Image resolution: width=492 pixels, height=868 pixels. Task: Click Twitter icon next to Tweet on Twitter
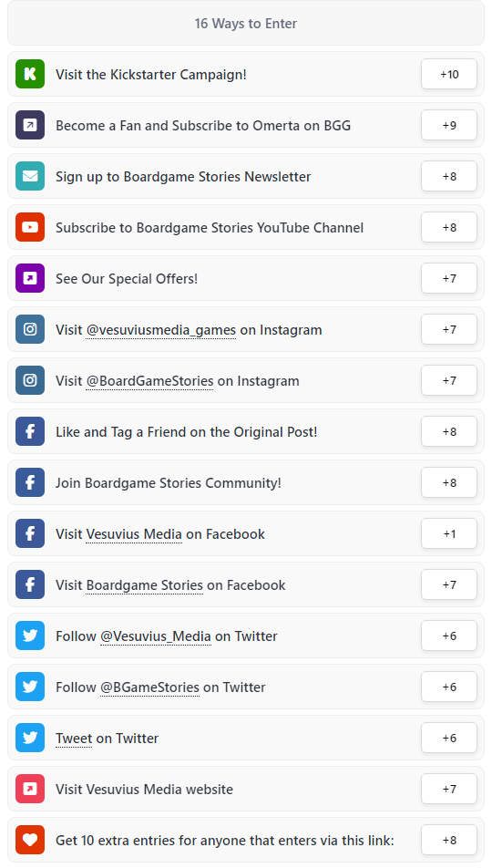[30, 738]
